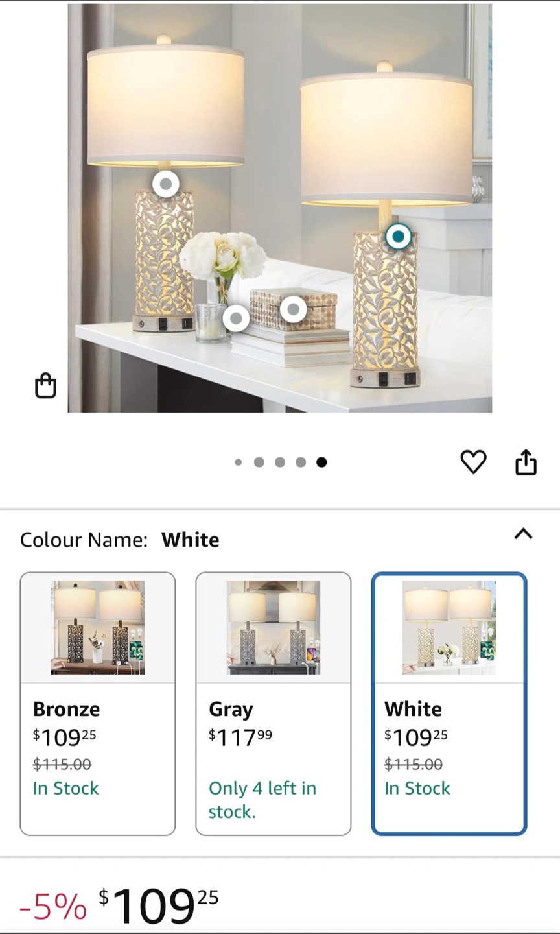This screenshot has height=934, width=560.
Task: Select the Bronze colour option
Action: (x=98, y=704)
